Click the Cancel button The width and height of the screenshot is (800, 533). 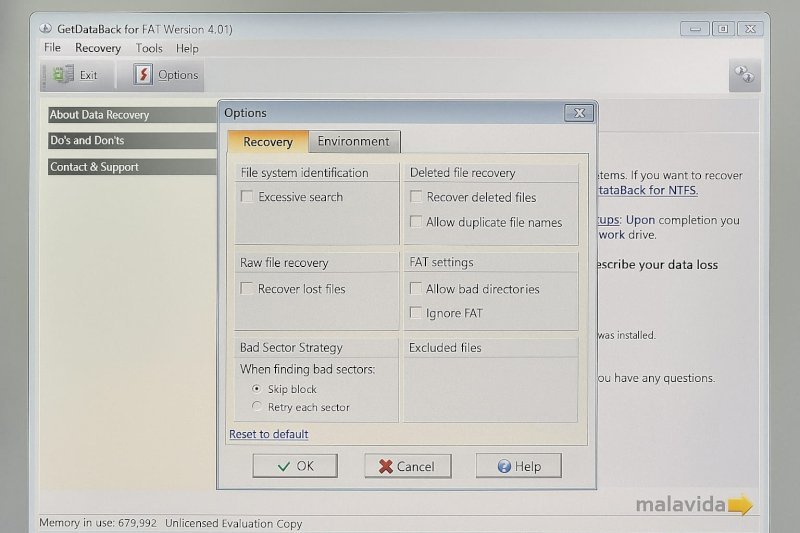click(x=407, y=466)
